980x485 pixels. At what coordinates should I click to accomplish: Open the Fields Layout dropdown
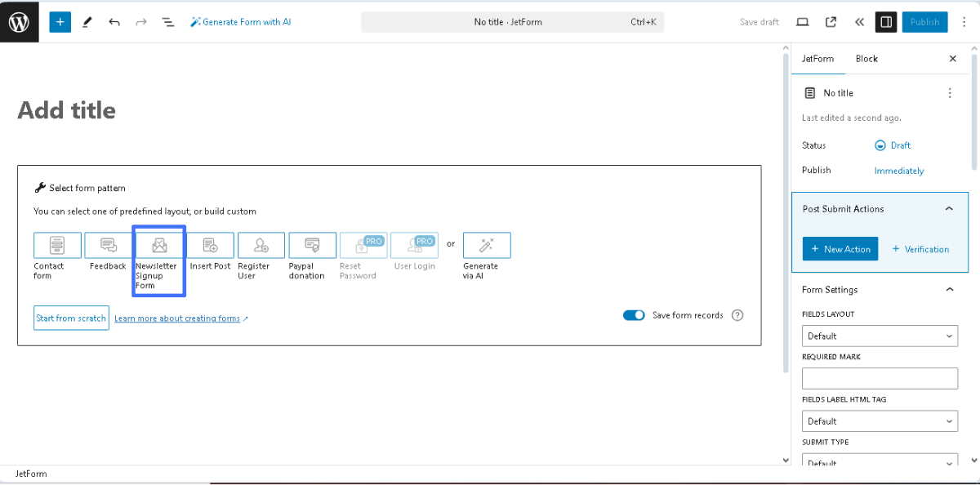coord(880,336)
